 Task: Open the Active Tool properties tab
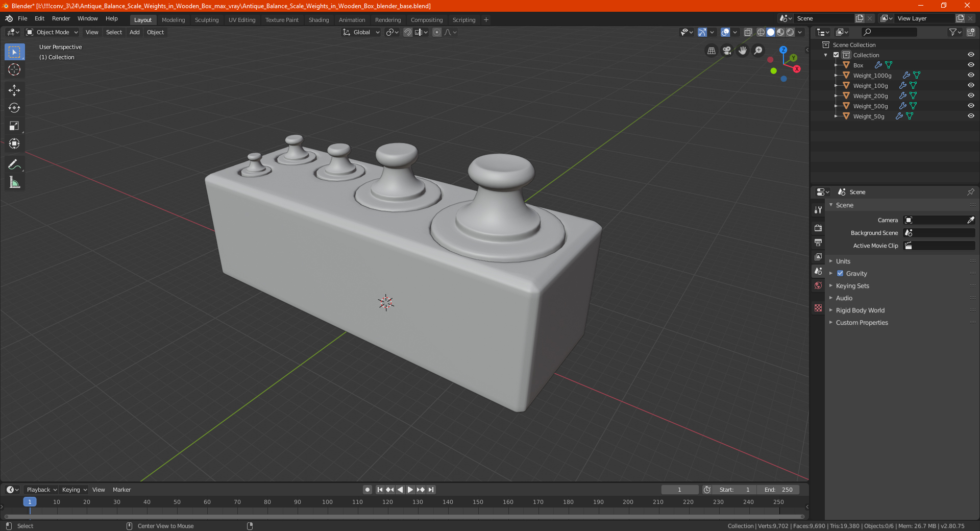pos(818,209)
